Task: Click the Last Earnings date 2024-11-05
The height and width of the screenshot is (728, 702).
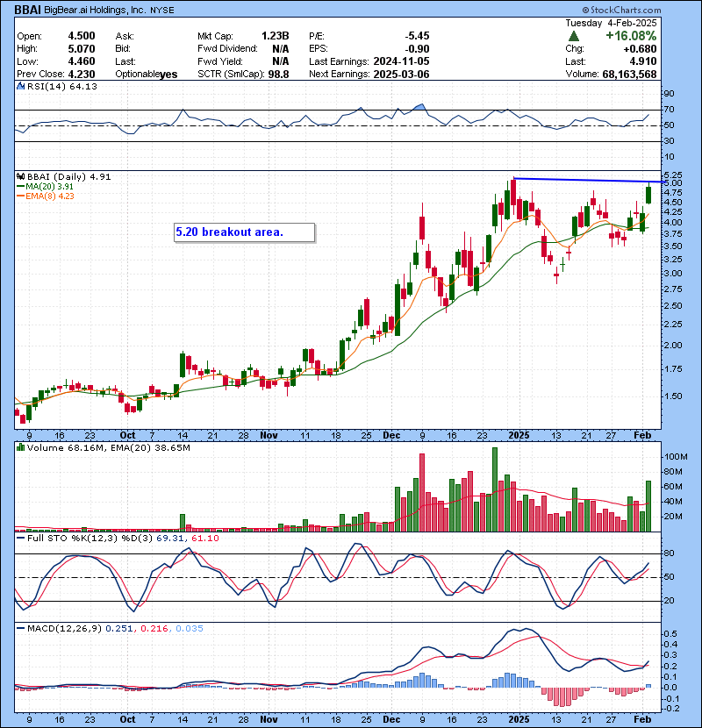Action: (x=401, y=61)
